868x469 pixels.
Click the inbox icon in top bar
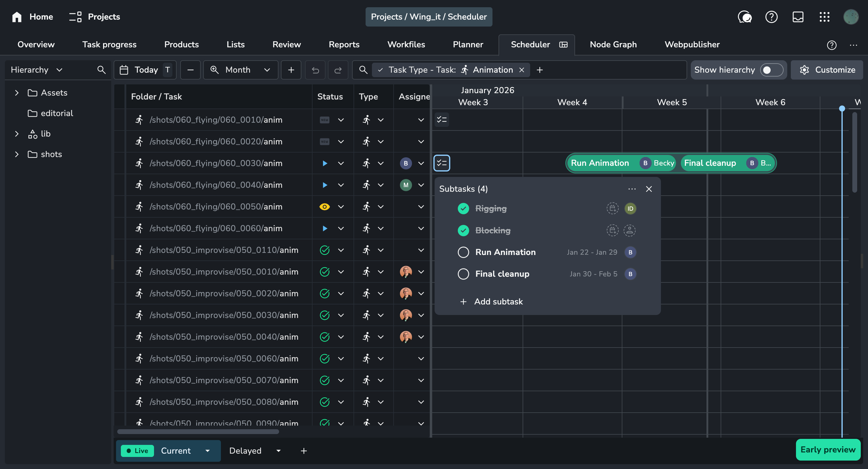797,17
